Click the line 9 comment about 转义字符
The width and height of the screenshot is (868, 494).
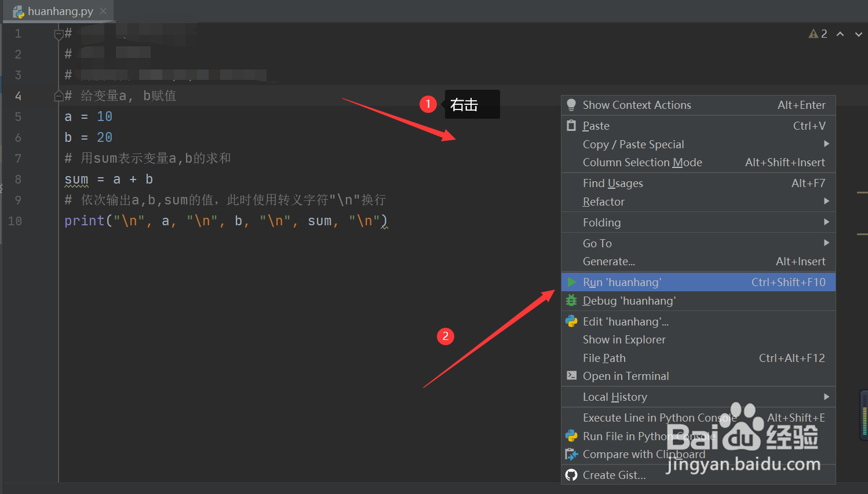pos(225,200)
